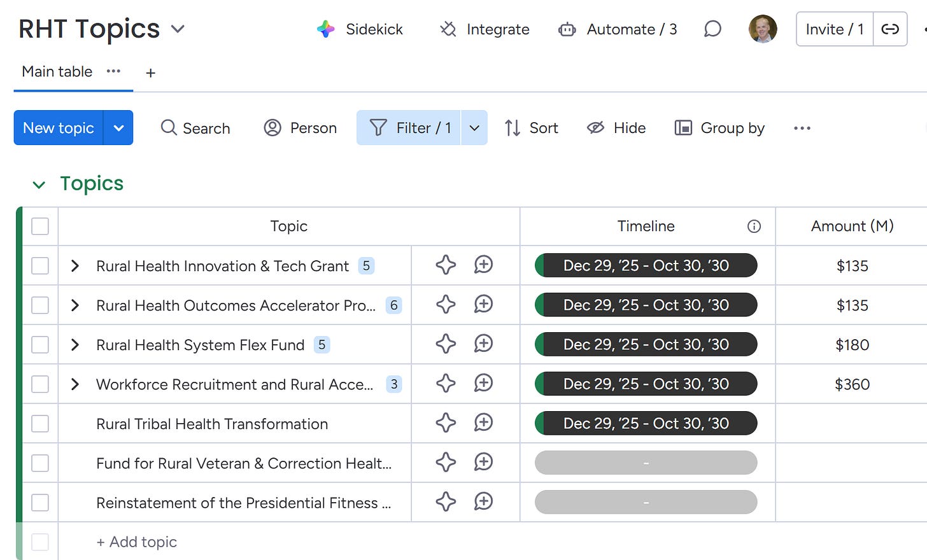Open the Main table tab
Viewport: 927px width, 560px height.
57,72
